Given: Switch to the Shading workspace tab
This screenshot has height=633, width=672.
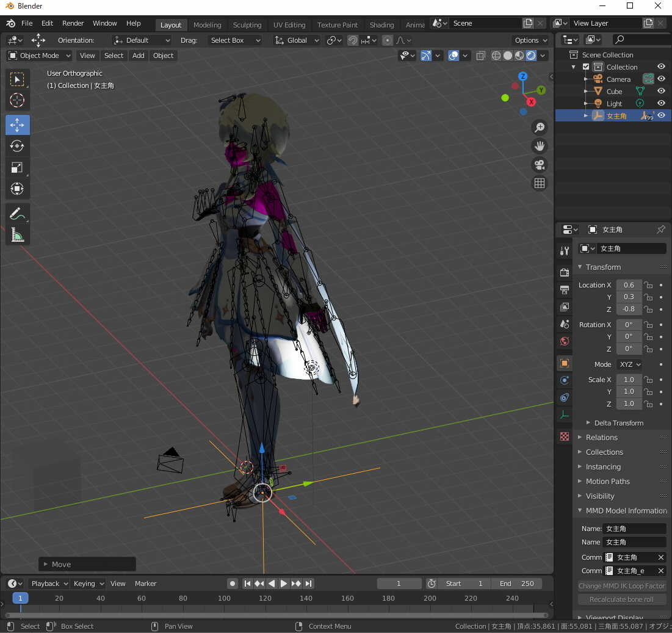Looking at the screenshot, I should click(381, 25).
